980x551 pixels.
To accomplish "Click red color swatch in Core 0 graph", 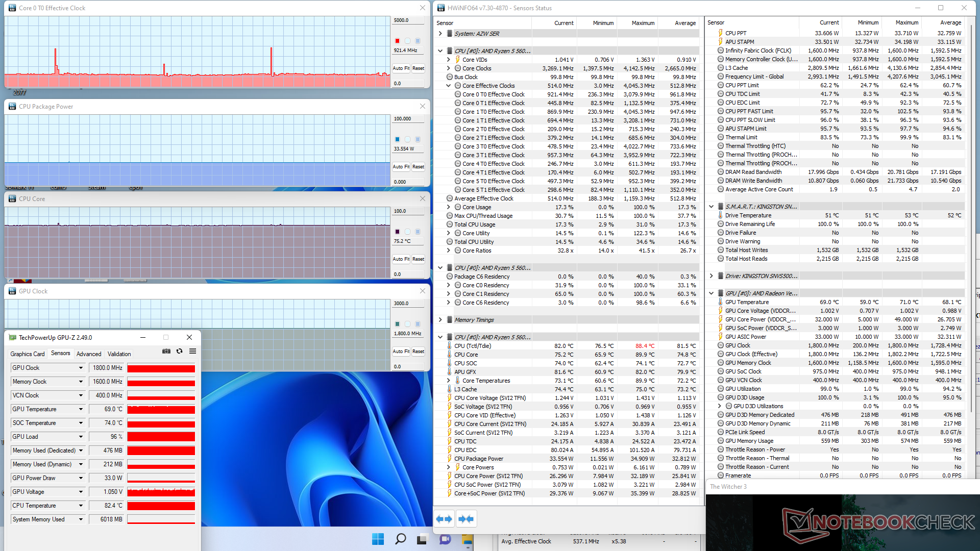I will click(x=397, y=41).
